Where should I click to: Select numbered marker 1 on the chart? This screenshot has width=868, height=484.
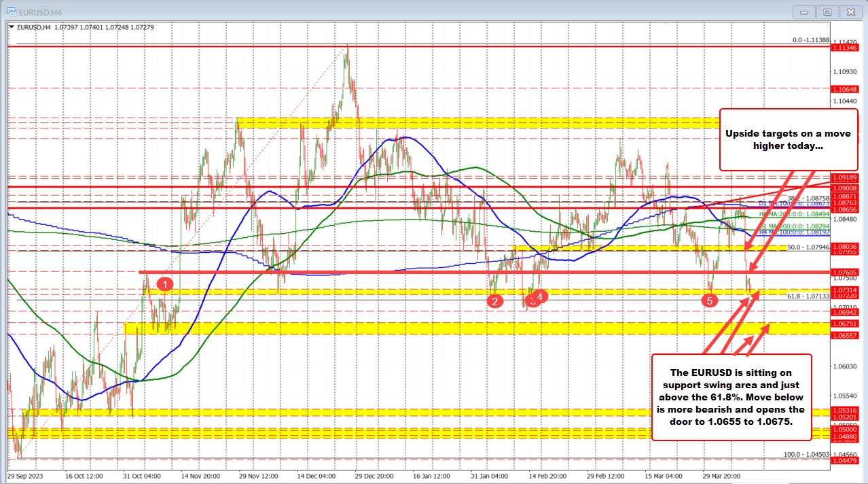coord(164,285)
